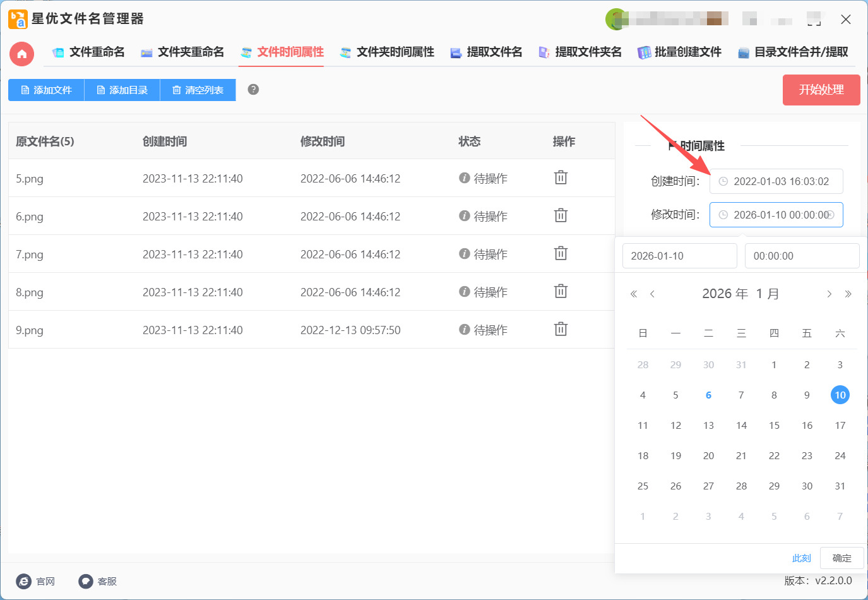
Task: Open the 提取文件名 tab
Action: tap(486, 52)
